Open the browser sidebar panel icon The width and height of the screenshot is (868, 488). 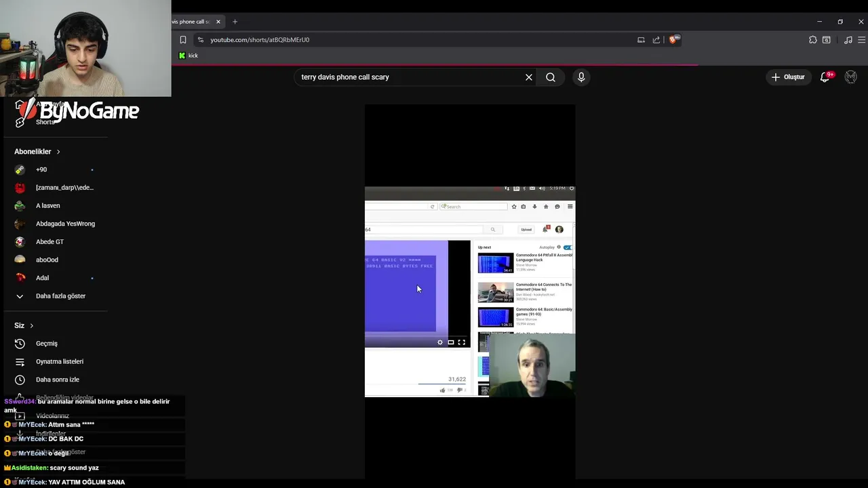point(826,40)
